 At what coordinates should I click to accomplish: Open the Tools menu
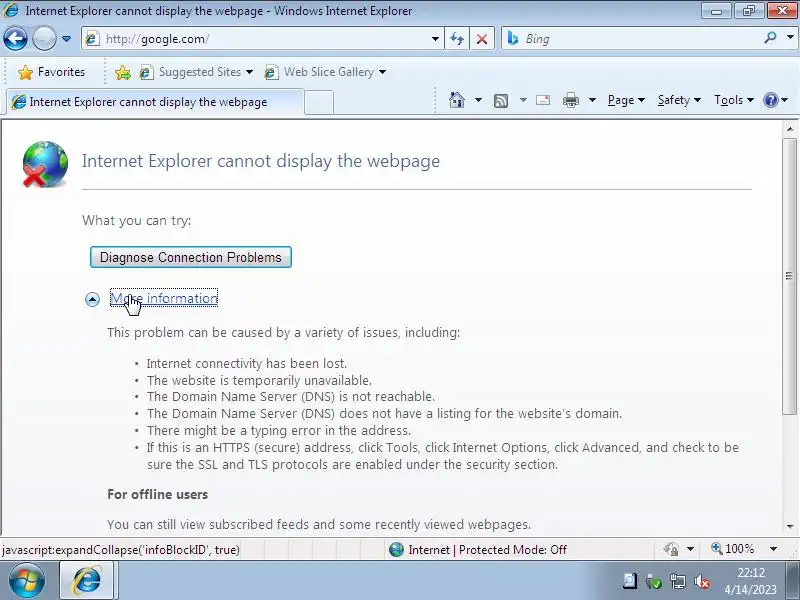(x=734, y=100)
